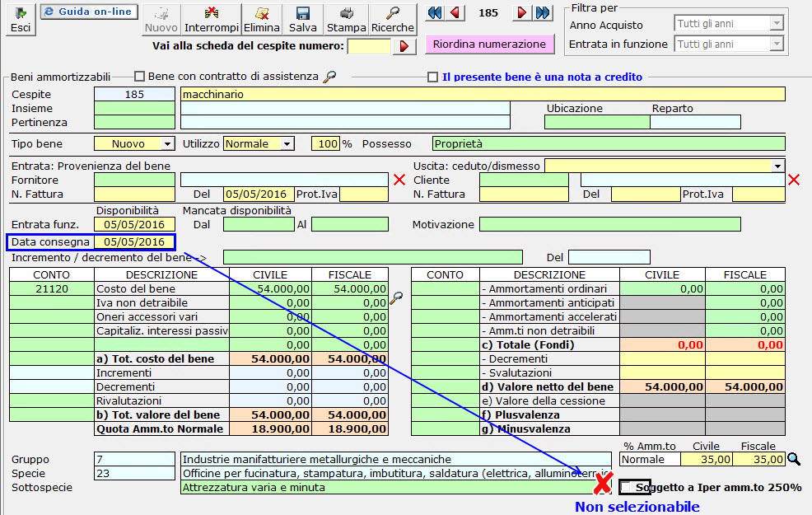Jump to first record arrow
This screenshot has width=812, height=515.
point(436,13)
